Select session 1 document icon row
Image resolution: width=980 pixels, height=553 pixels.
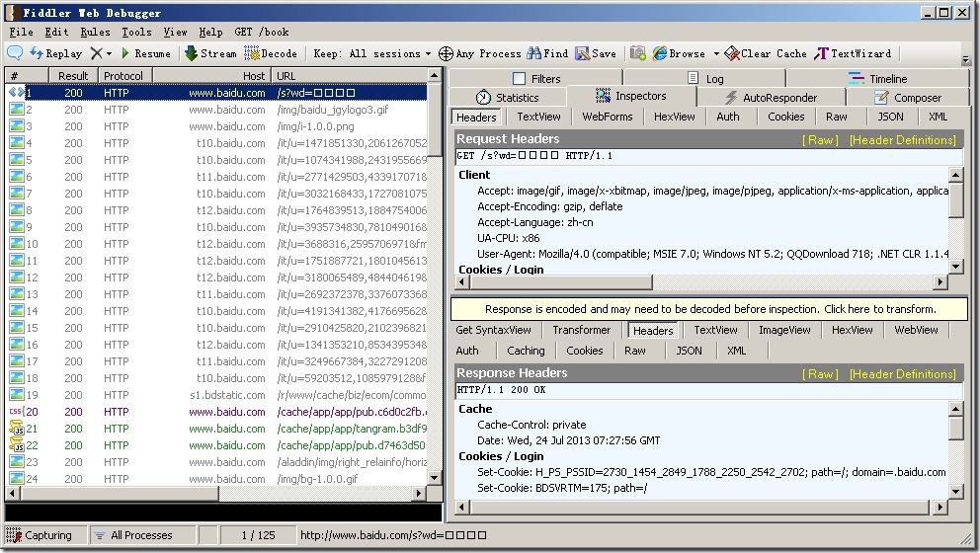(16, 93)
